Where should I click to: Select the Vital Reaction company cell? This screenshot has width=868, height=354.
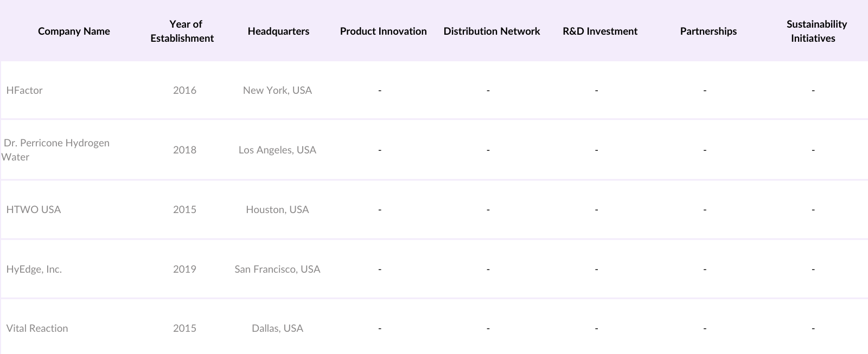click(x=37, y=328)
